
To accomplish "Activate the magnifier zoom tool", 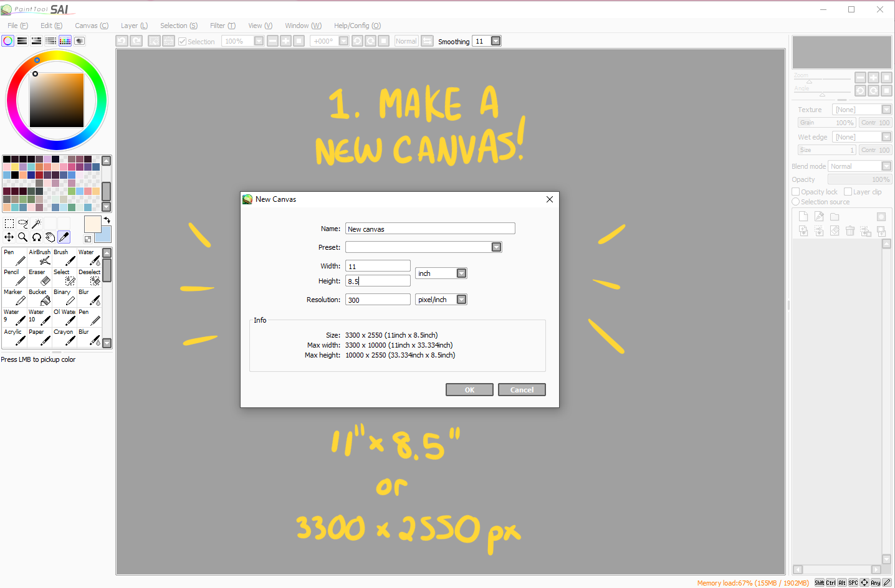I will point(22,237).
